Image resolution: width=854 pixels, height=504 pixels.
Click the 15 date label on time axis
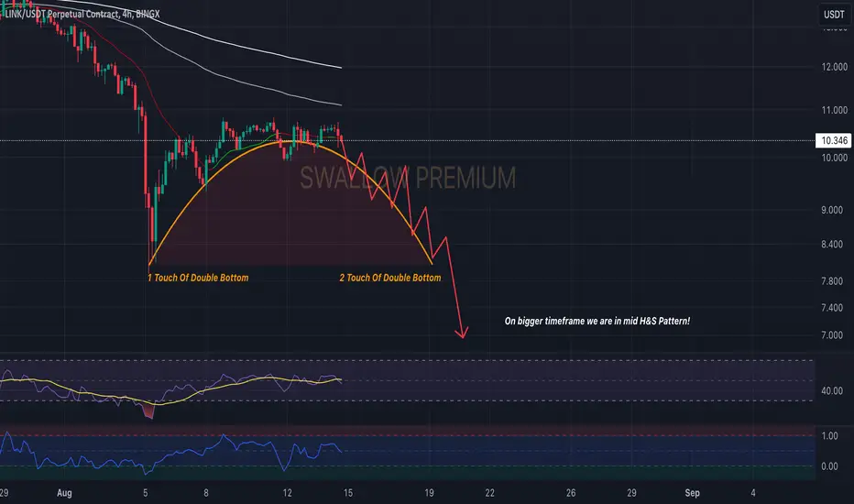pyautogui.click(x=348, y=493)
